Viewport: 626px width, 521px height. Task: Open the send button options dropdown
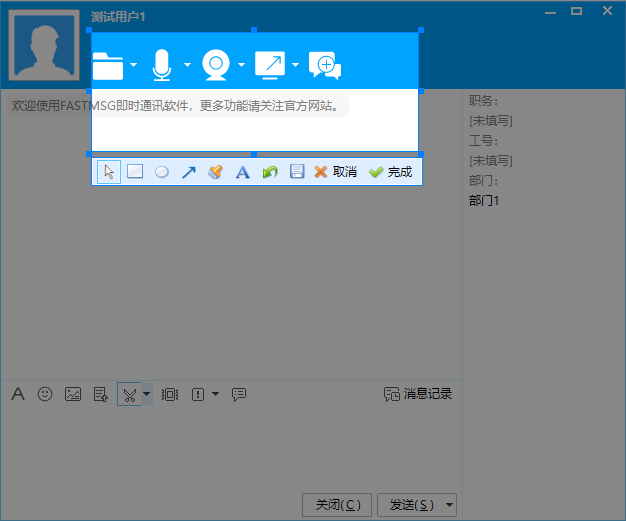click(450, 505)
